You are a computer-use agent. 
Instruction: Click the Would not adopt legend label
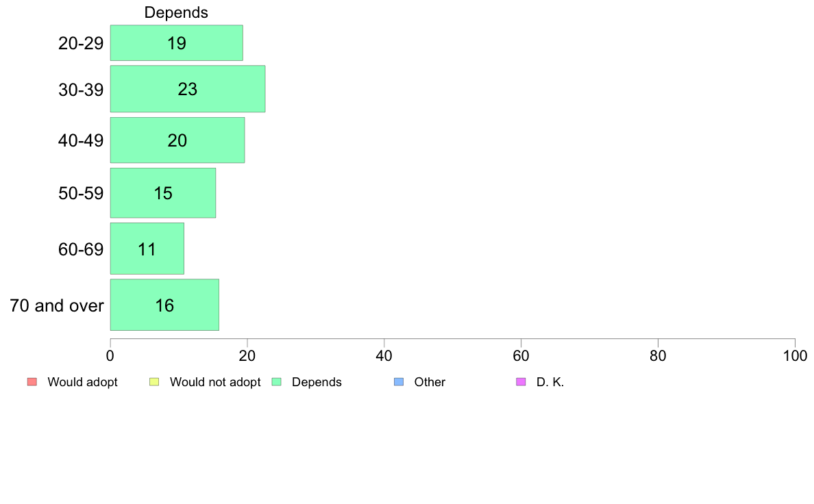point(215,382)
